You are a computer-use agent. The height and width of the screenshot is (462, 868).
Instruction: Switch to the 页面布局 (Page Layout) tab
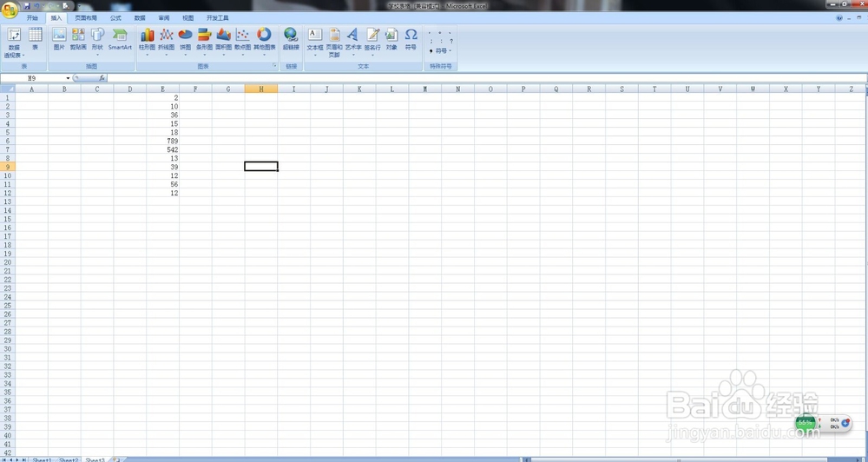tap(86, 17)
